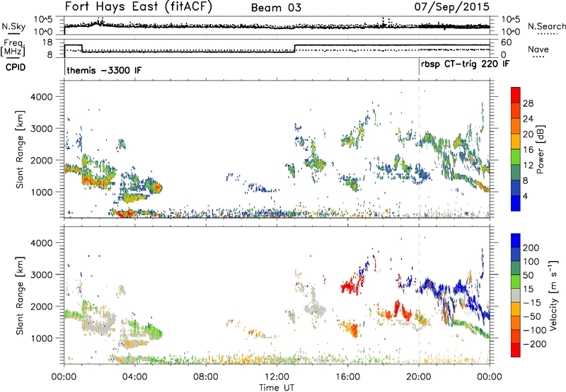Click the '4' Power colorbar tick

(525, 196)
